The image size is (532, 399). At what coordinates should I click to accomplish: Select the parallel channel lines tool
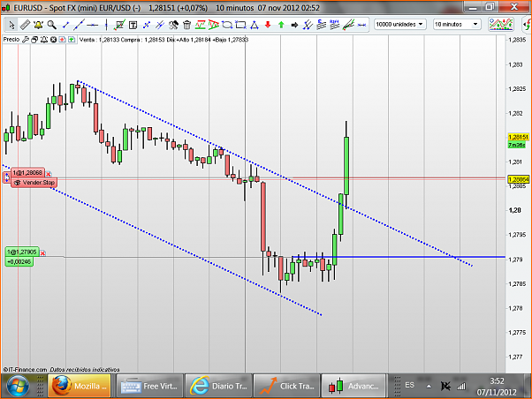click(x=160, y=25)
